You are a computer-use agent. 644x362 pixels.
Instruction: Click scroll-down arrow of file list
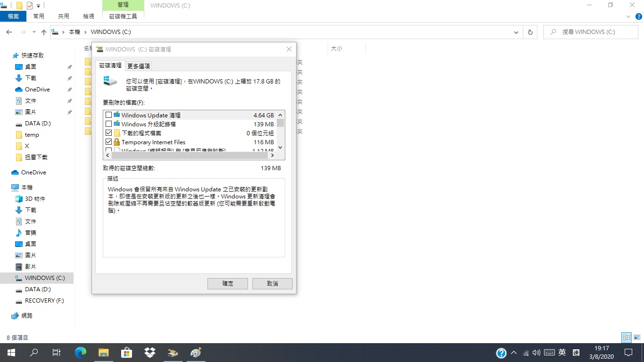[281, 147]
